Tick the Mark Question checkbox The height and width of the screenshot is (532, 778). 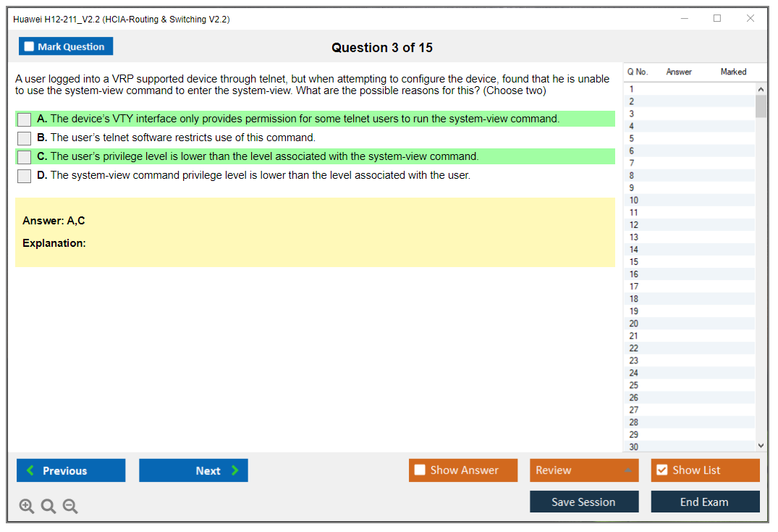30,47
